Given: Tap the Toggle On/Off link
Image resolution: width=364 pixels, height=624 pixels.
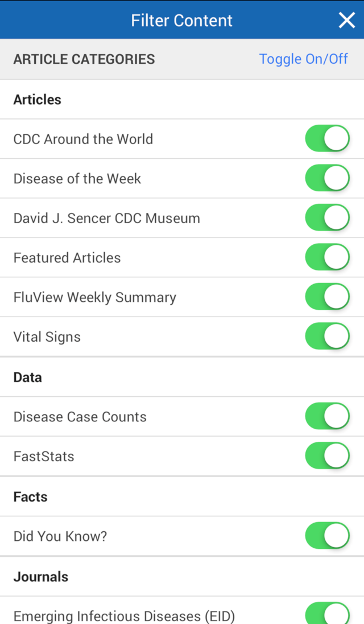Looking at the screenshot, I should tap(303, 59).
